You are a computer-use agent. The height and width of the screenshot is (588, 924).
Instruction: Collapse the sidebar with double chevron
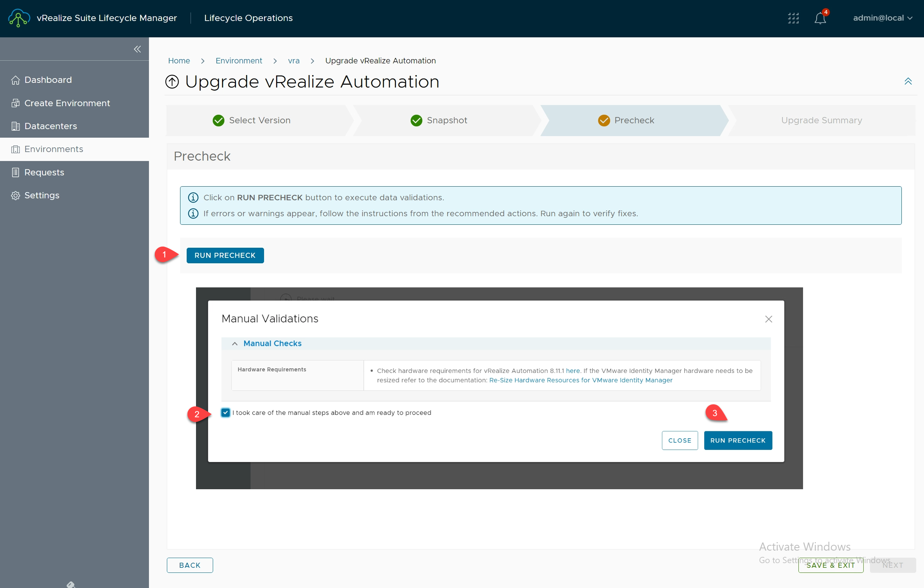click(x=137, y=49)
